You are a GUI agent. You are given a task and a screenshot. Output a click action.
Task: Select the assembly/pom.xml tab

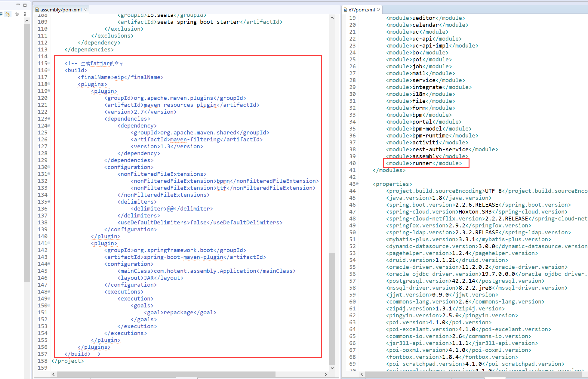61,10
